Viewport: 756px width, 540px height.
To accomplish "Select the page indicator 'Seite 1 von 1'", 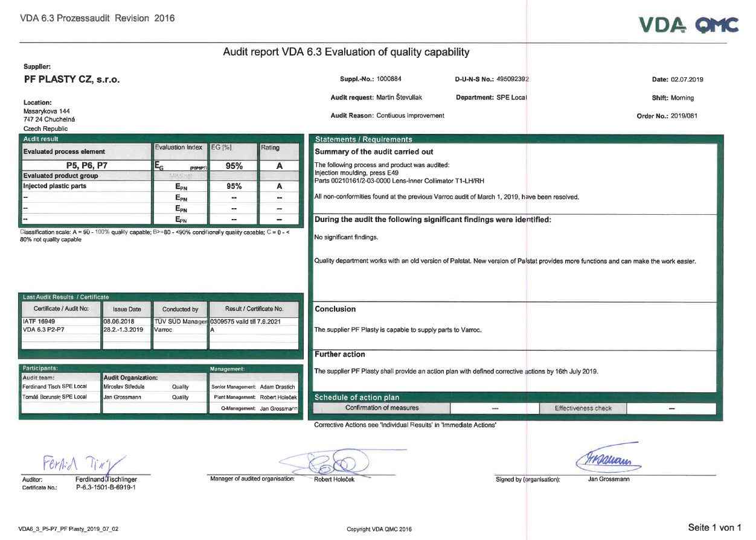I will coord(714,528).
